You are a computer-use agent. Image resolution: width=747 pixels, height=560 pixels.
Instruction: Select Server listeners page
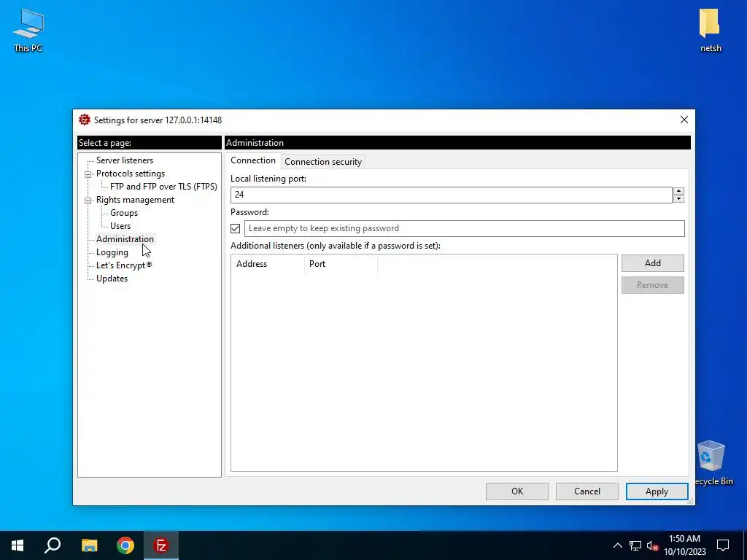125,160
